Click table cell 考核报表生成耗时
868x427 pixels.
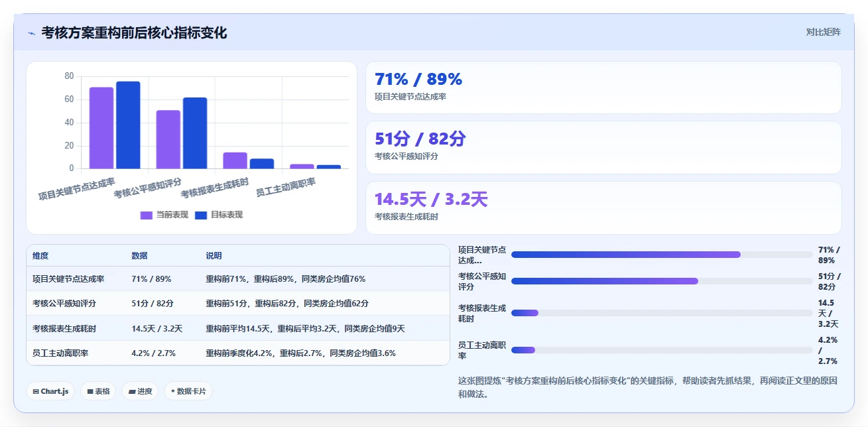[x=64, y=328]
